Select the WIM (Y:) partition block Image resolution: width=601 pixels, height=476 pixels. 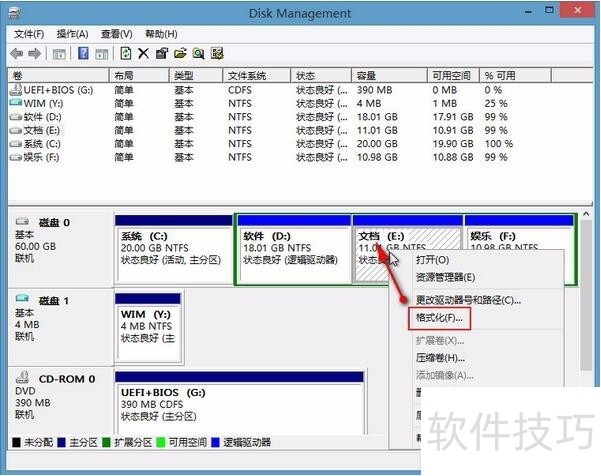[x=148, y=328]
